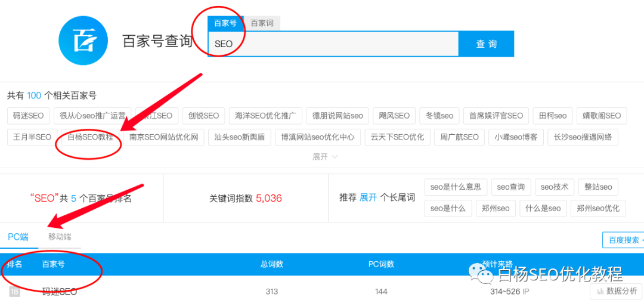Open the 小峰seo博客 tag
The height and width of the screenshot is (303, 644).
516,137
